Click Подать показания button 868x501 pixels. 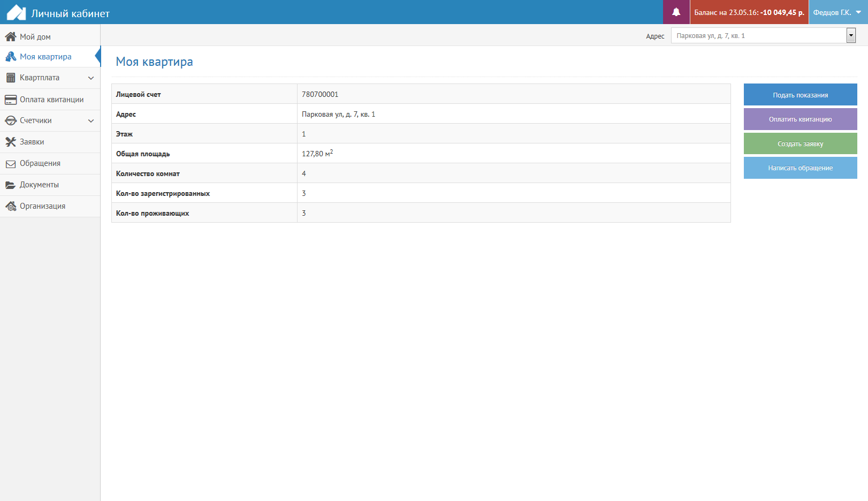pyautogui.click(x=801, y=95)
